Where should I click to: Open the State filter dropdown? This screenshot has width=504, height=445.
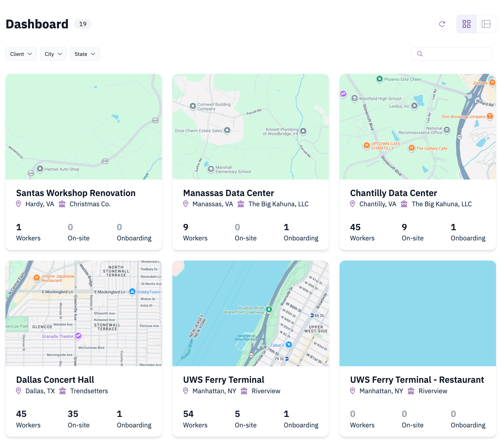coord(85,54)
